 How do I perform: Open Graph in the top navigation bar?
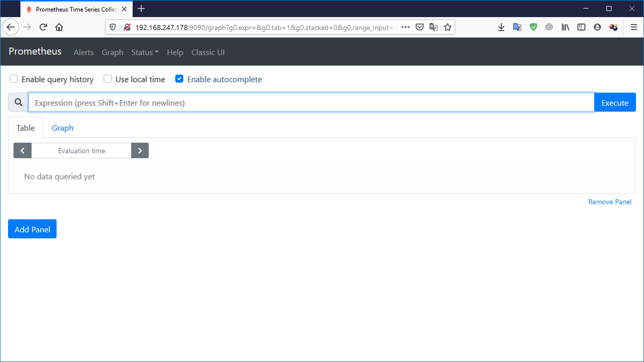click(113, 52)
